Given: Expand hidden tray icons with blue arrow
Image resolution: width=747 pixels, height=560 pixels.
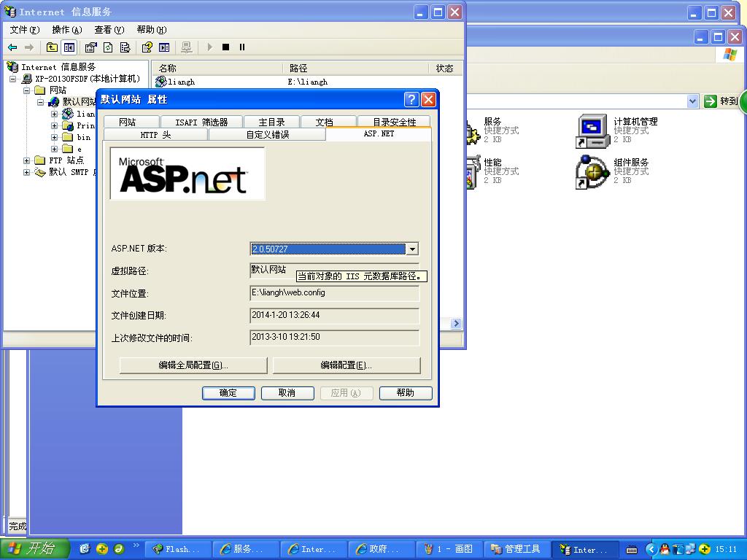Looking at the screenshot, I should 651,549.
